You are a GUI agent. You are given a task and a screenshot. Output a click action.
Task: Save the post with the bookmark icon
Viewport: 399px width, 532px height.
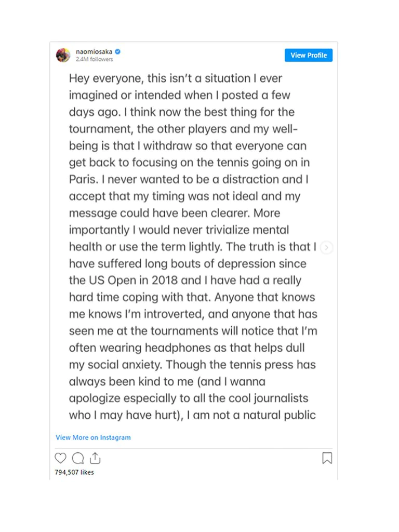327,458
